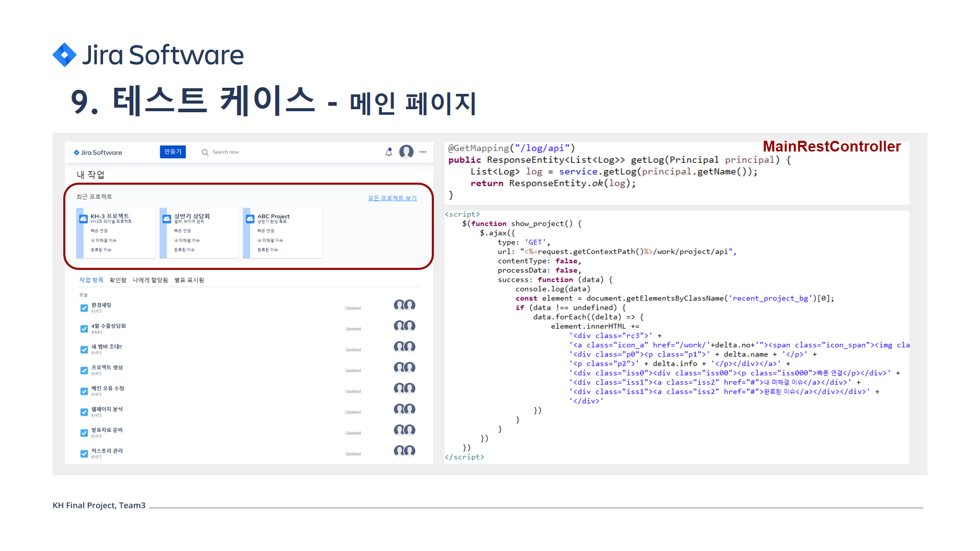Click the second avatar in 히스토리 관리 row
Viewport: 980px width, 551px height.
410,451
